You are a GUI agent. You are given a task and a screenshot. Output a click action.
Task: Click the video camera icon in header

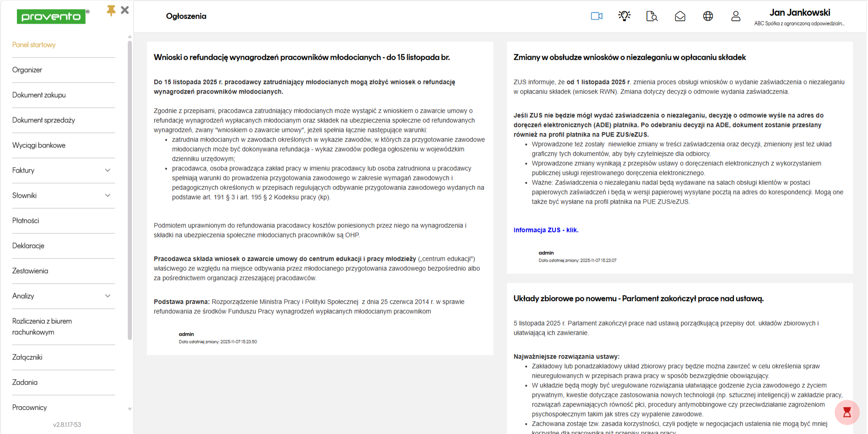click(596, 16)
